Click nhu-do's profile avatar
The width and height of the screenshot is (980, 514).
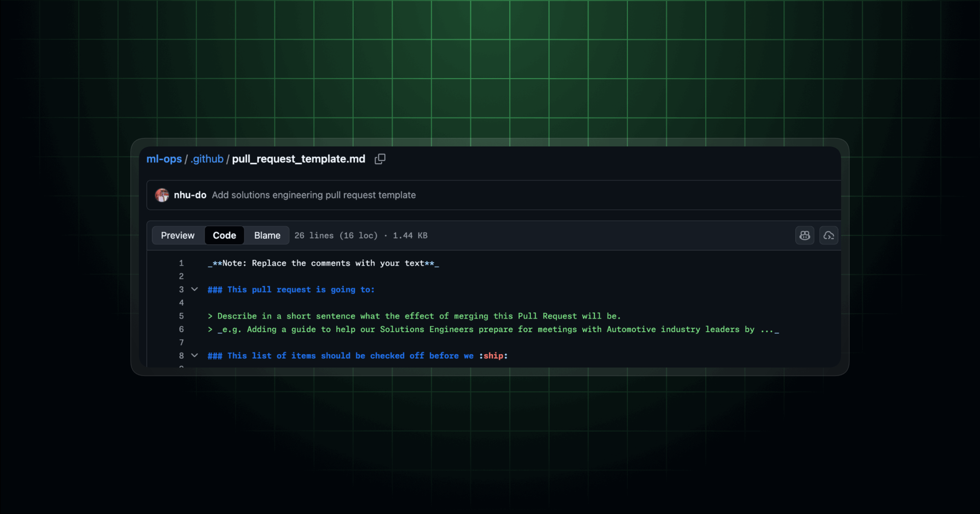point(162,195)
